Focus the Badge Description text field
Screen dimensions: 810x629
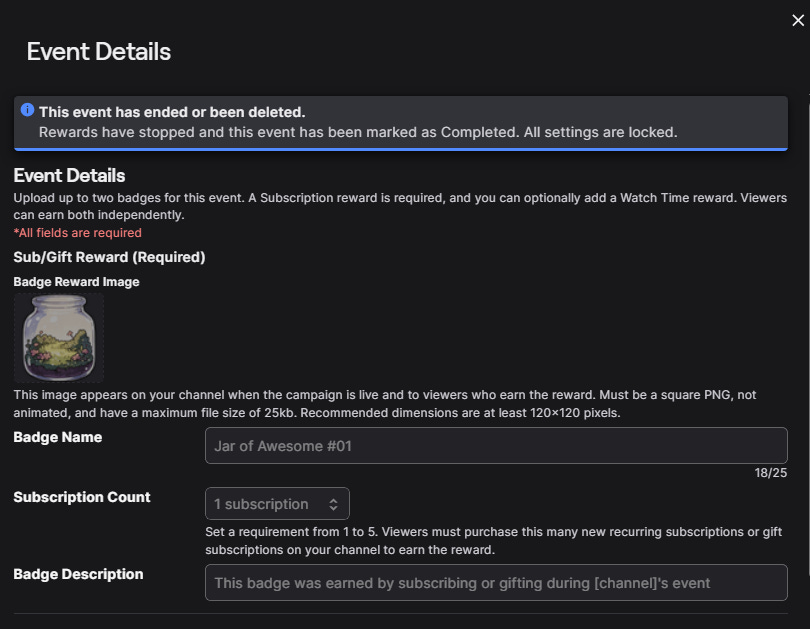(496, 583)
